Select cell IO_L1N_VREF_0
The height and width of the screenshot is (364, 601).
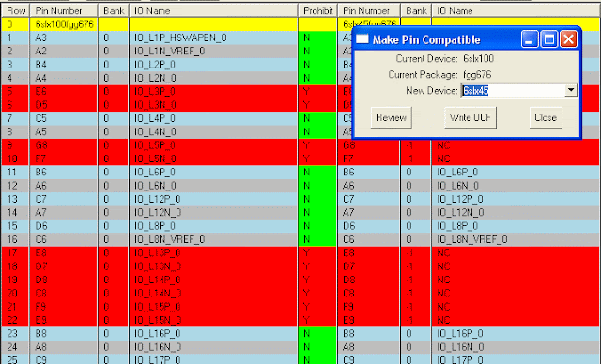(213, 52)
